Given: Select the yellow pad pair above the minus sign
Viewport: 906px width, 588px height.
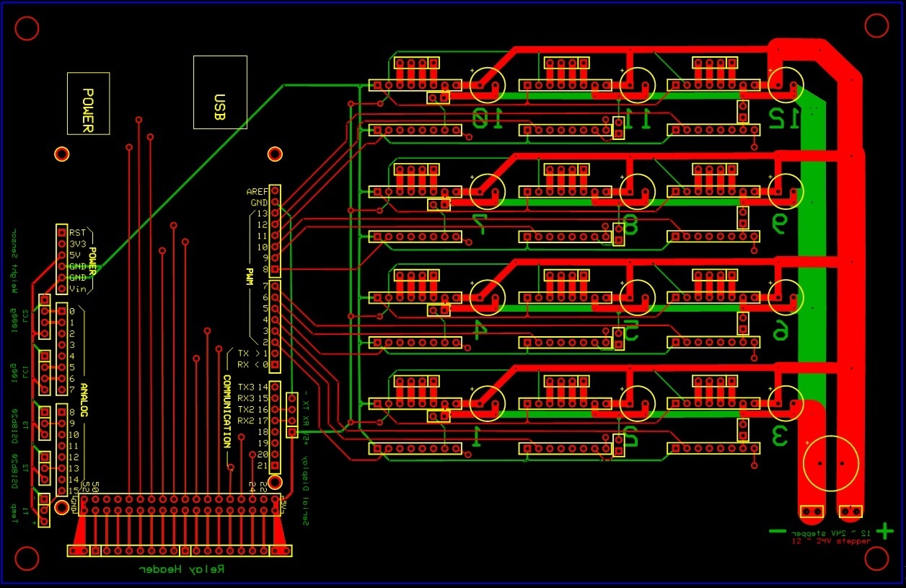Looking at the screenshot, I should (x=812, y=512).
